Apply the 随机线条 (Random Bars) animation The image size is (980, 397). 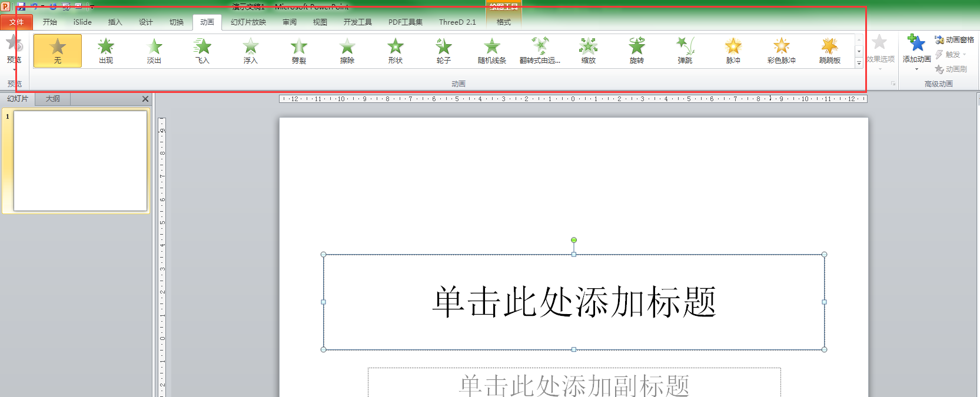[492, 51]
